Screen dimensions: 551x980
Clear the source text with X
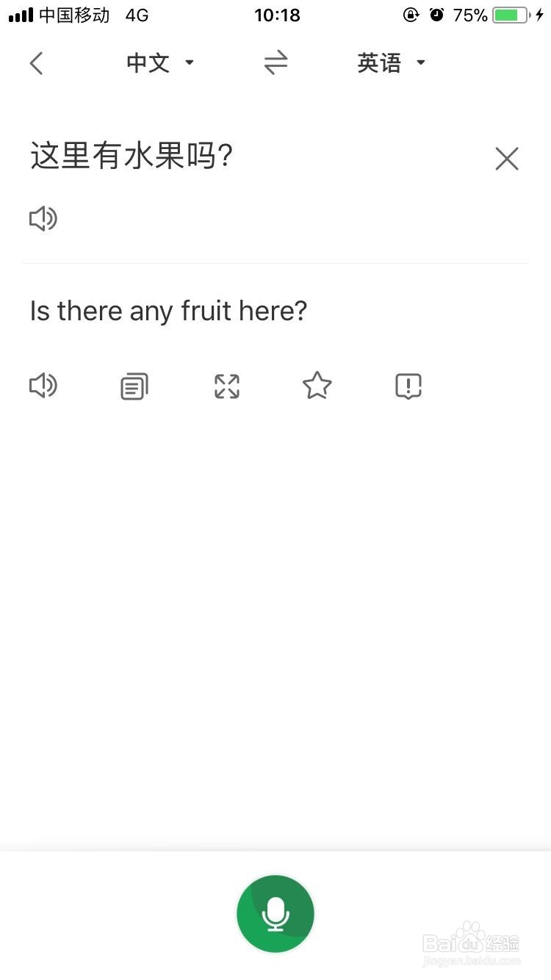tap(507, 159)
